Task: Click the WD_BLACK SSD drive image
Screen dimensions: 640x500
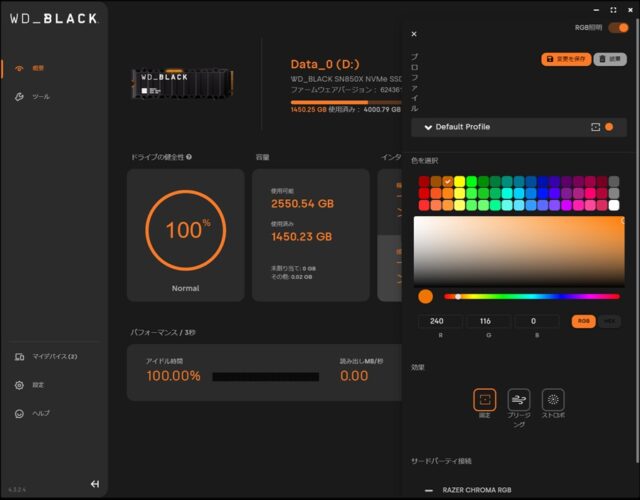Action: [x=182, y=84]
